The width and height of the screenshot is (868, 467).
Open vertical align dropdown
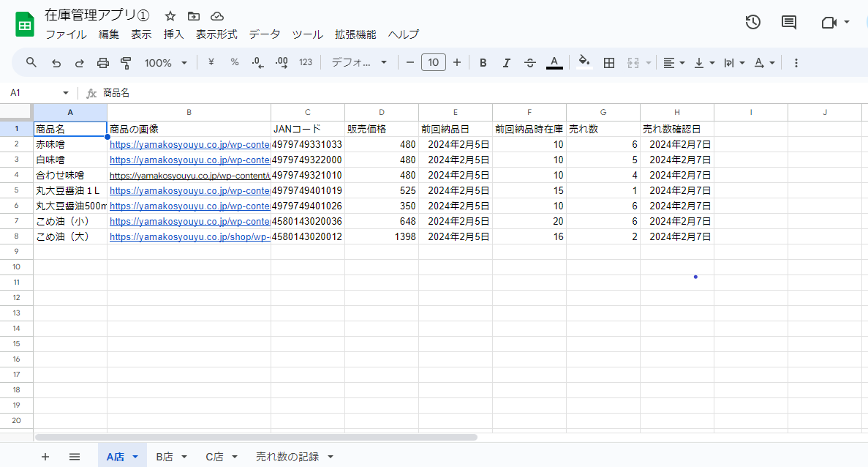[704, 63]
